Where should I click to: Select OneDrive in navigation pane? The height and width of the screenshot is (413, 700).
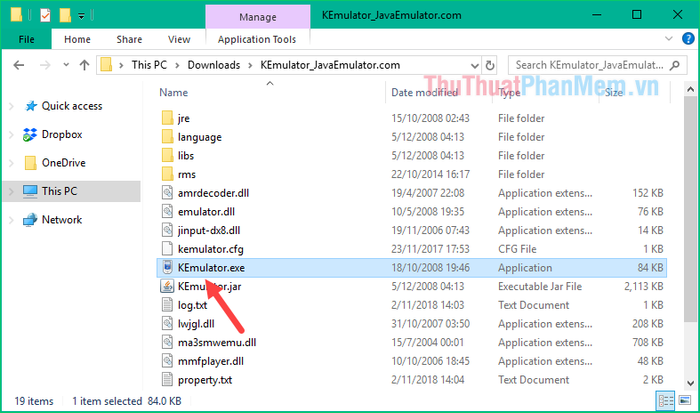click(x=63, y=163)
